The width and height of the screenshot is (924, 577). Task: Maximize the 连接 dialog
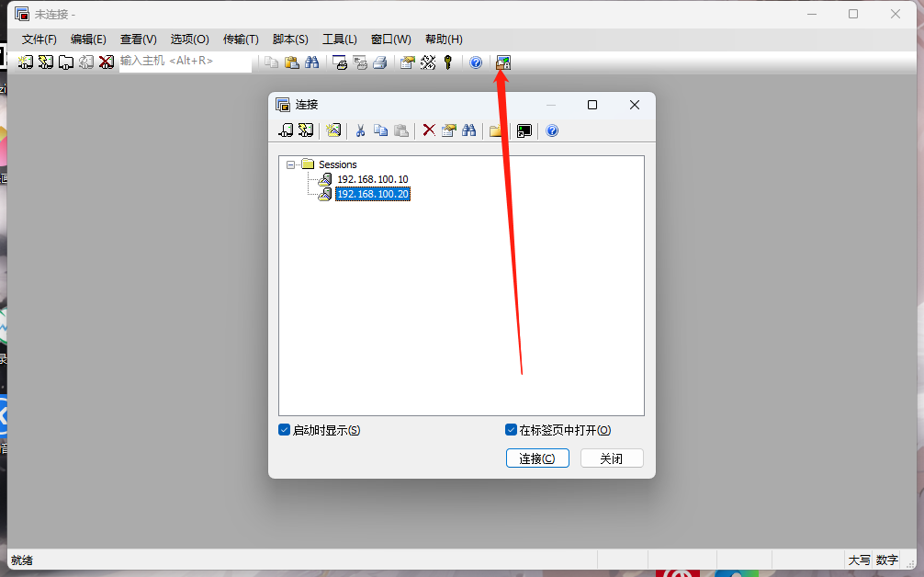coord(592,105)
